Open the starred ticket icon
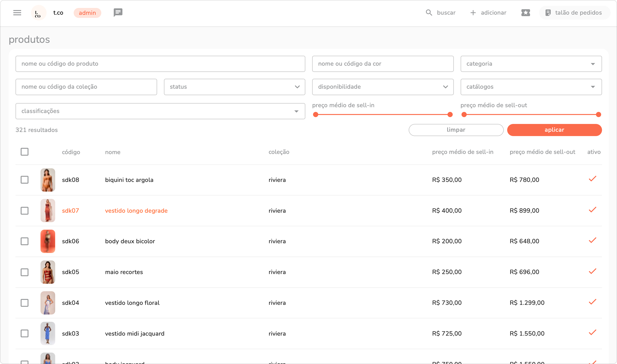 [525, 13]
